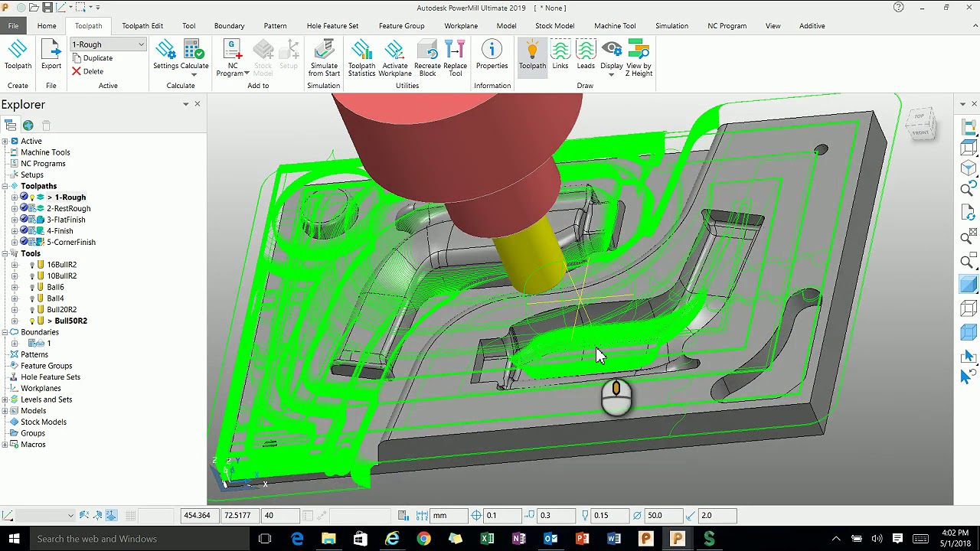The height and width of the screenshot is (551, 980).
Task: Click Duplicate toolpath button
Action: (x=92, y=58)
